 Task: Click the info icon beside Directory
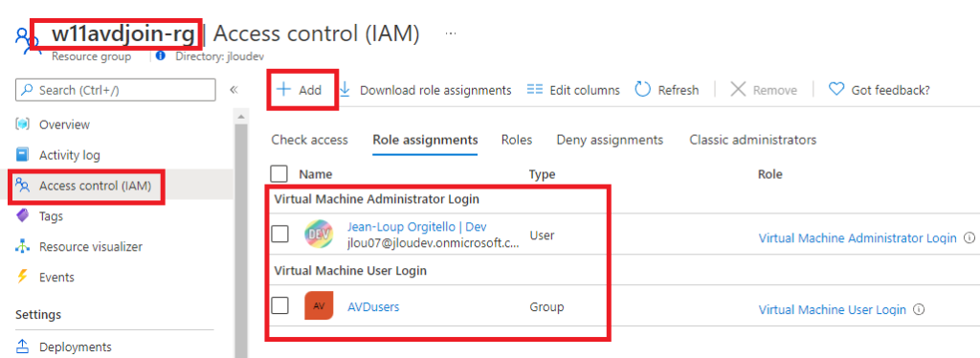161,56
